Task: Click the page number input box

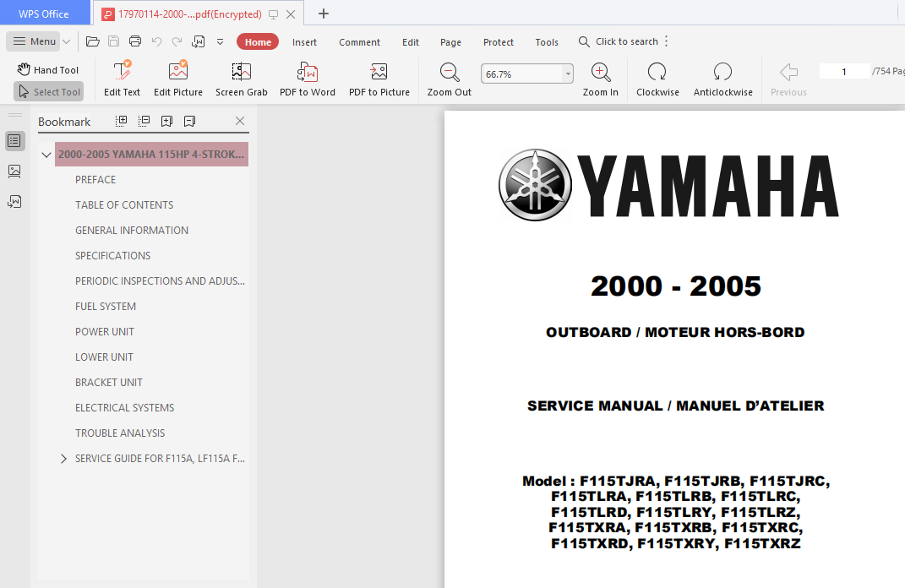Action: pos(844,72)
